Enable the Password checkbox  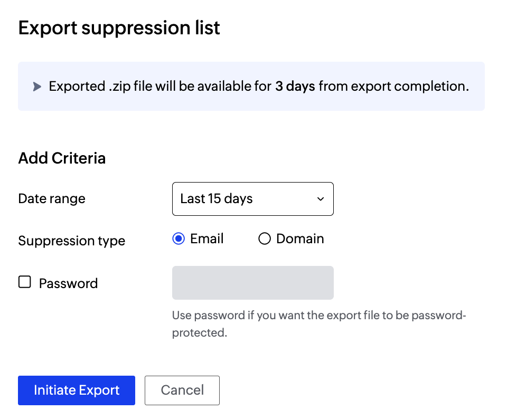pos(25,282)
